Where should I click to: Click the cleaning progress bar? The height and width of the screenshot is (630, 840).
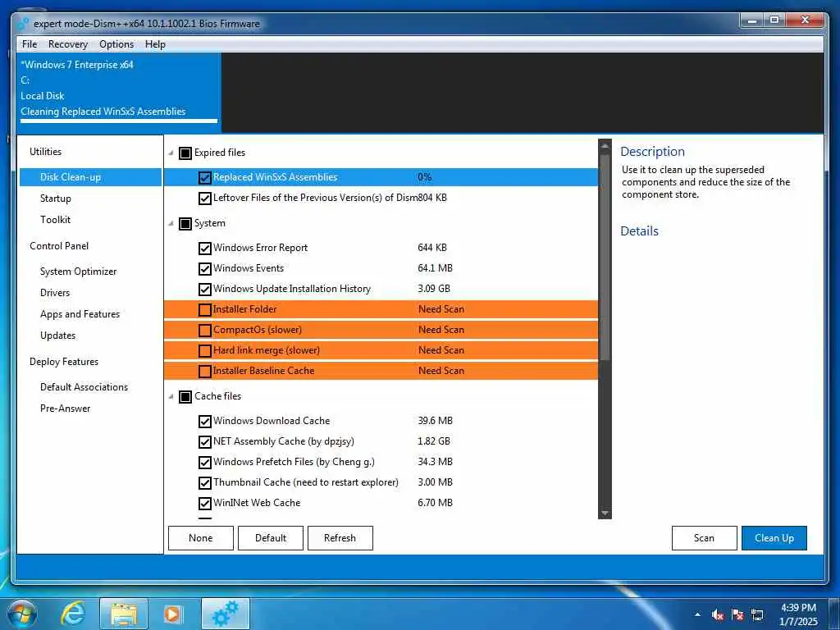pos(119,121)
